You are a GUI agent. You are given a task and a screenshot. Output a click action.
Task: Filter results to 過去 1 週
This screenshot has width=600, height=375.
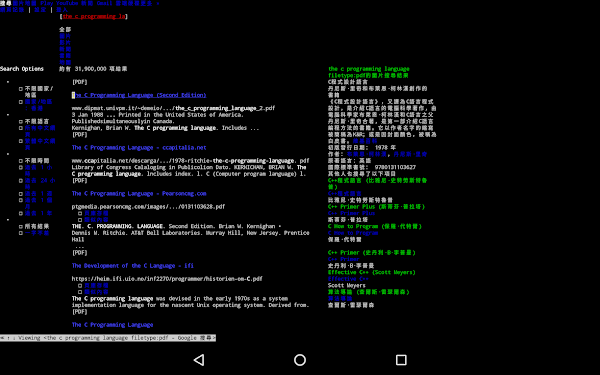(x=39, y=194)
